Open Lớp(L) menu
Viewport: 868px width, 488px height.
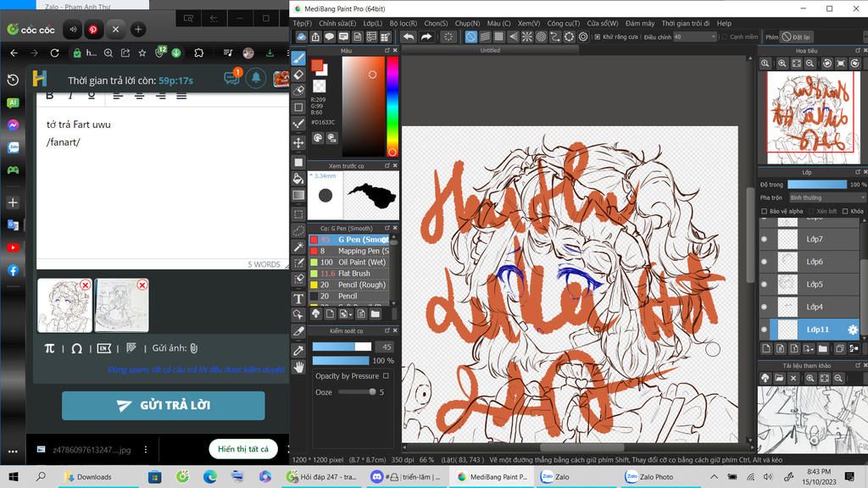click(x=373, y=23)
